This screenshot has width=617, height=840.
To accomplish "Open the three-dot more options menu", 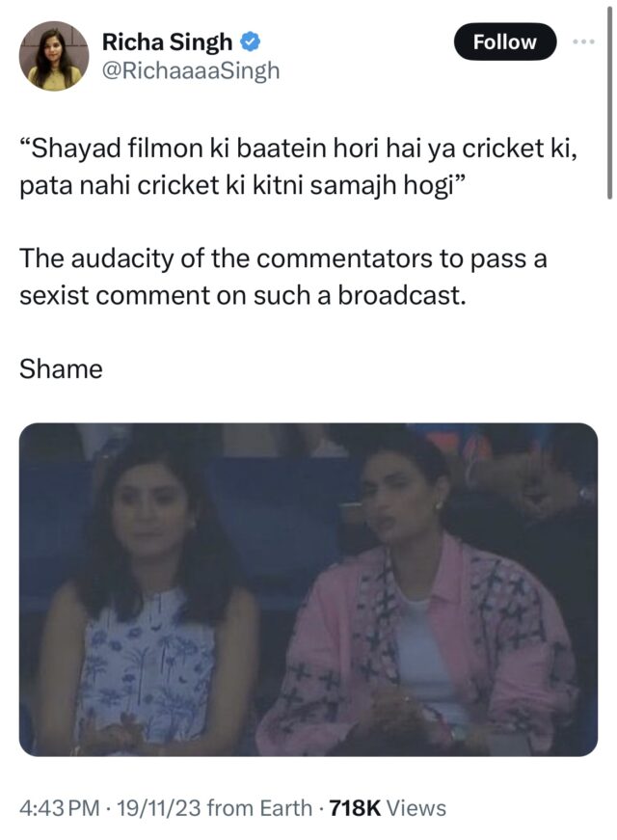I will pyautogui.click(x=583, y=41).
